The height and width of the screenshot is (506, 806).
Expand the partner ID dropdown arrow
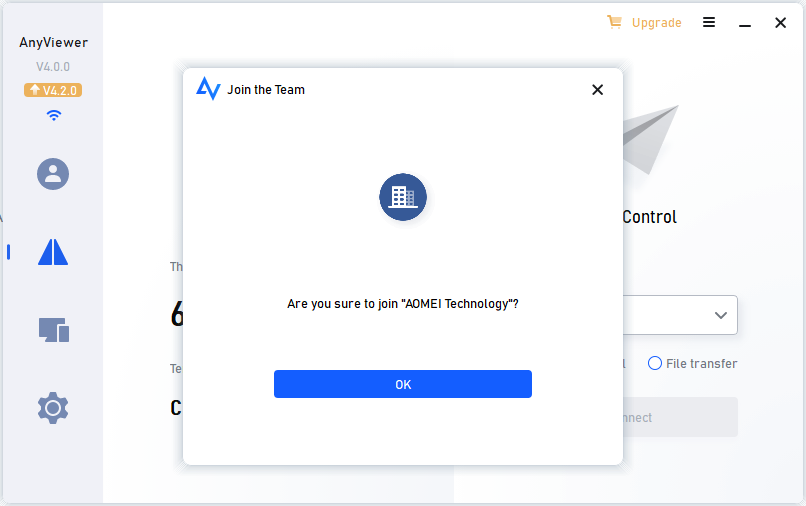click(x=721, y=315)
